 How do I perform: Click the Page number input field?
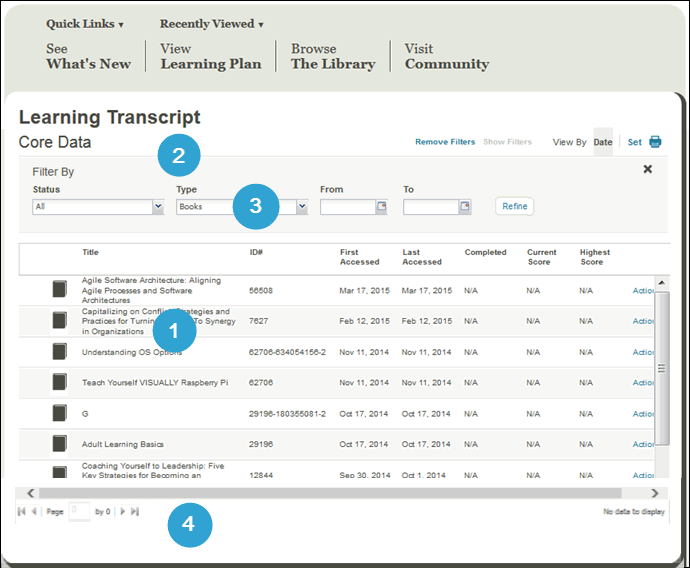click(x=79, y=511)
